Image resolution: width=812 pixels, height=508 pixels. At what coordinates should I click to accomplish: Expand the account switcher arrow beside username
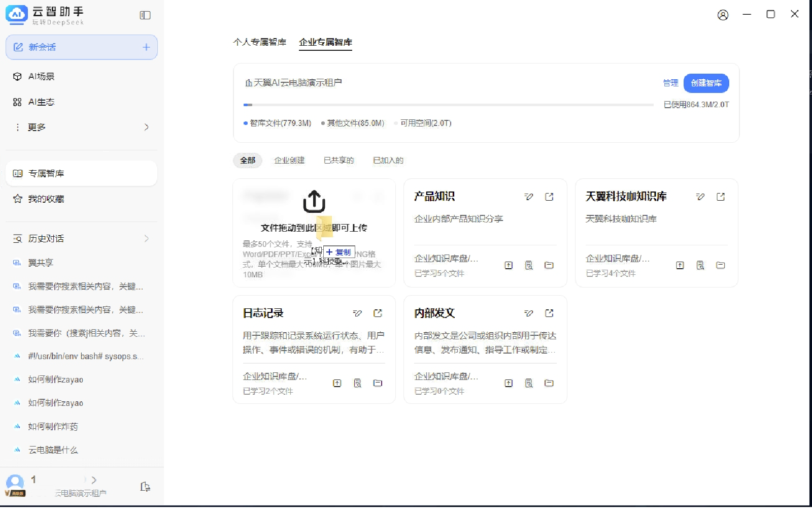click(x=94, y=480)
